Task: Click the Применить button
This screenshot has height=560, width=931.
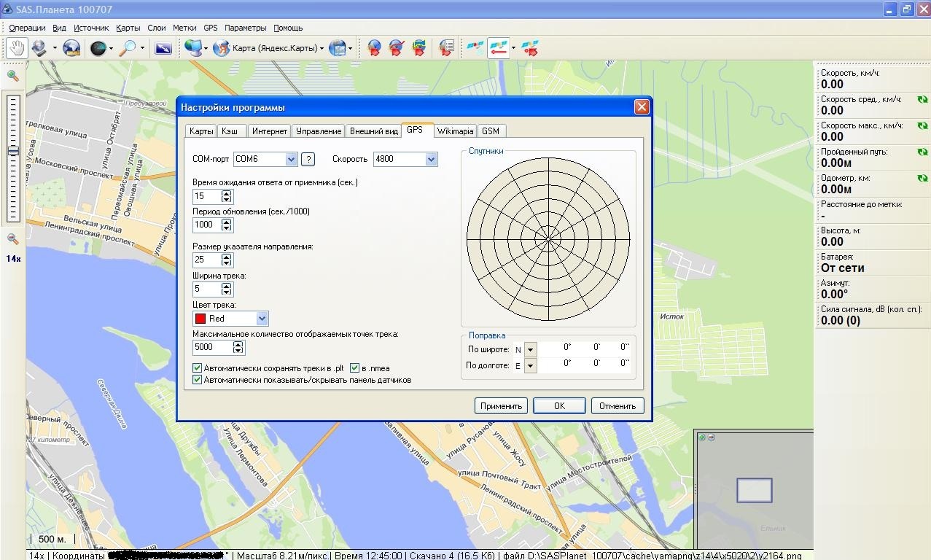Action: (x=501, y=406)
